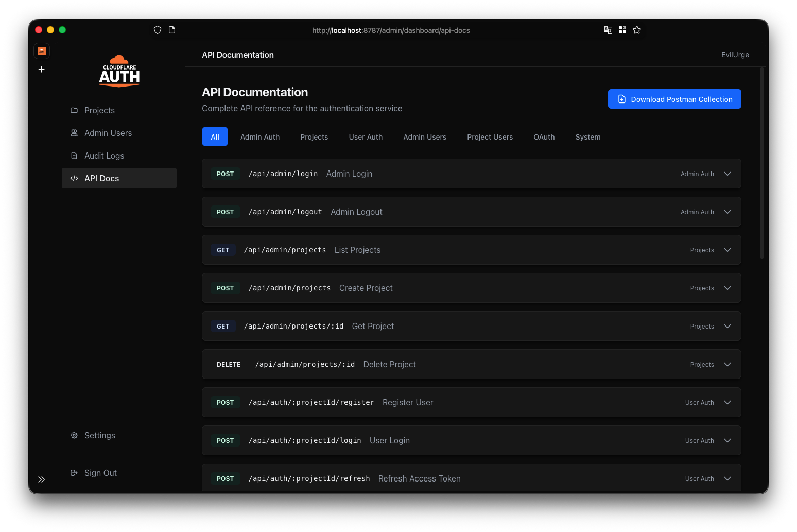Click Settings gear icon

pyautogui.click(x=74, y=435)
